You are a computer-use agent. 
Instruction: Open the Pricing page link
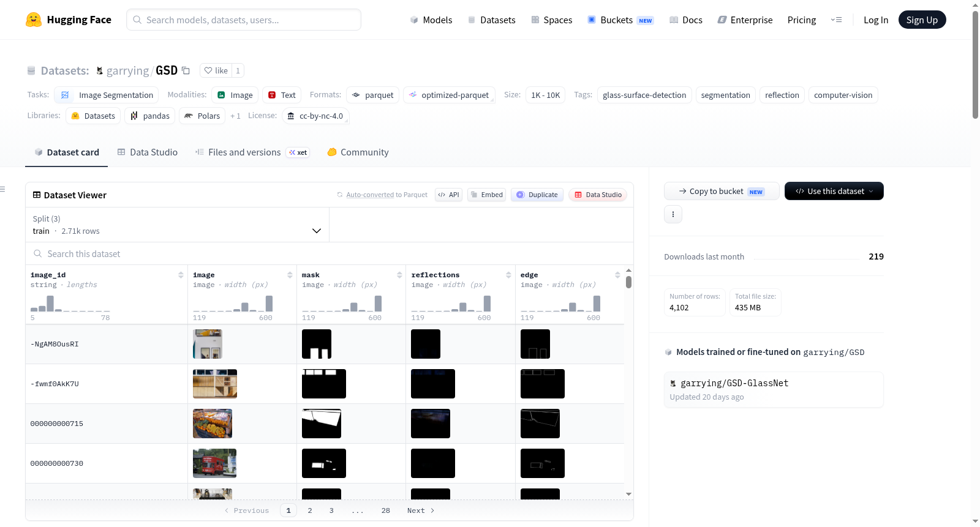pyautogui.click(x=802, y=20)
